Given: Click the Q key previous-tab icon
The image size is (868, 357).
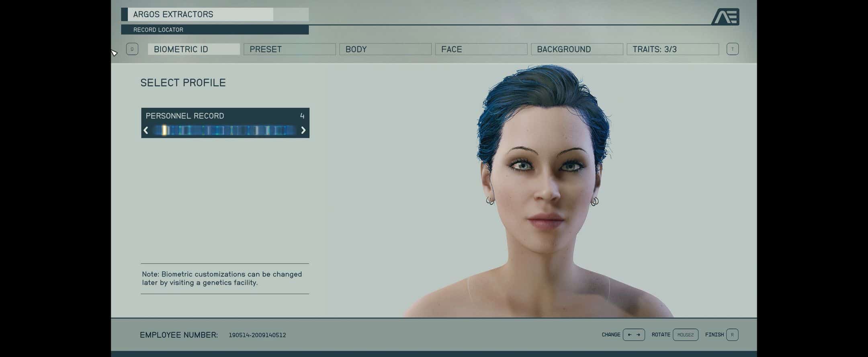Looking at the screenshot, I should click(132, 49).
